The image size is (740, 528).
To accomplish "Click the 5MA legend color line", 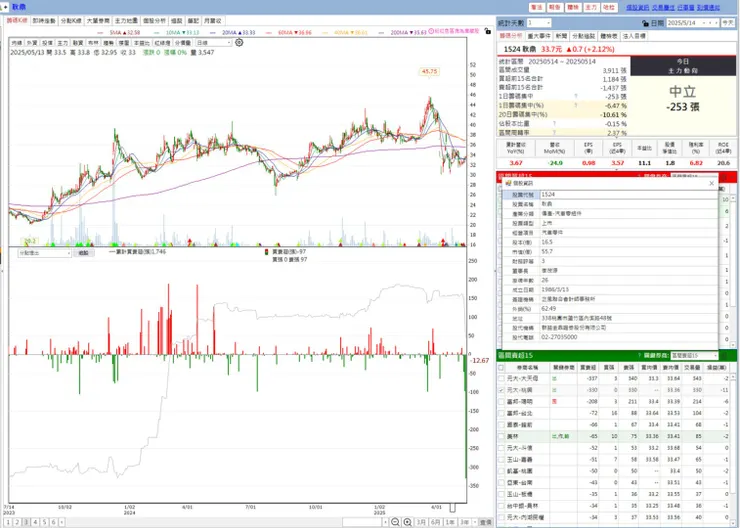I will tap(102, 33).
